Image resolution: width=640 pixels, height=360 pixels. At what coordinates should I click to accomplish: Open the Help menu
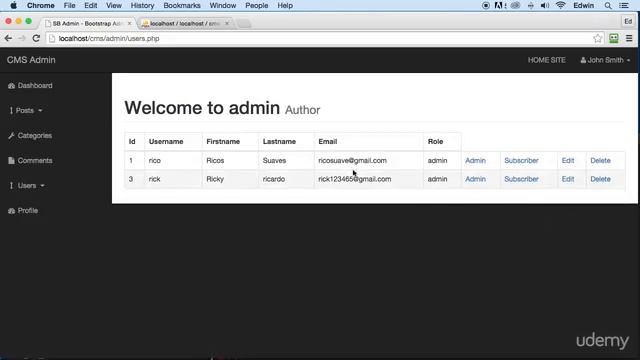tap(285, 5)
